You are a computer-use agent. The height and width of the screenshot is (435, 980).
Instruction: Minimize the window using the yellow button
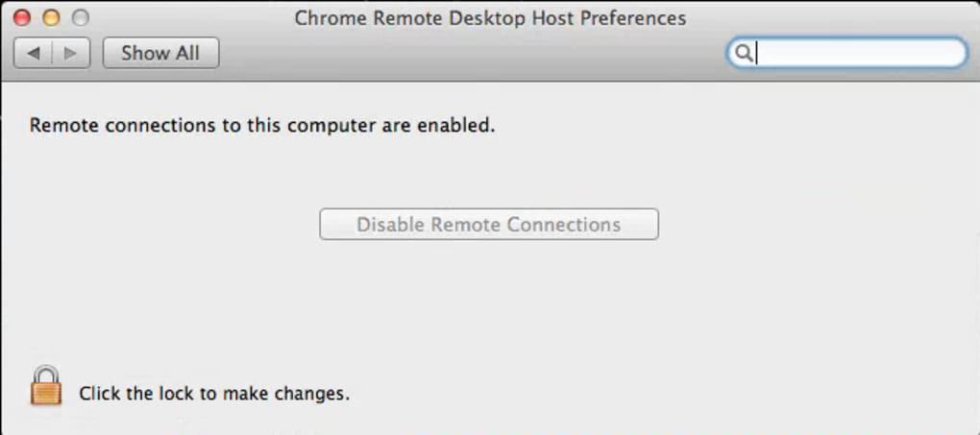pyautogui.click(x=51, y=18)
